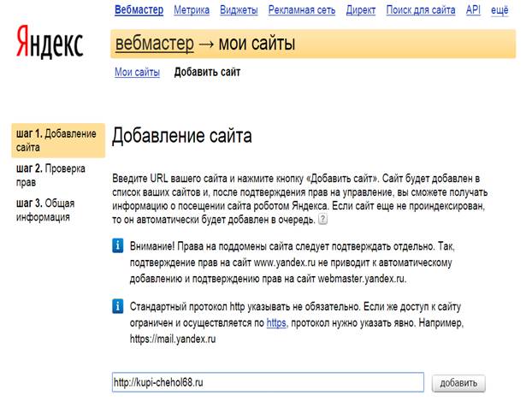Select шаг 3. Общая информация step
The image size is (532, 413).
(45, 209)
